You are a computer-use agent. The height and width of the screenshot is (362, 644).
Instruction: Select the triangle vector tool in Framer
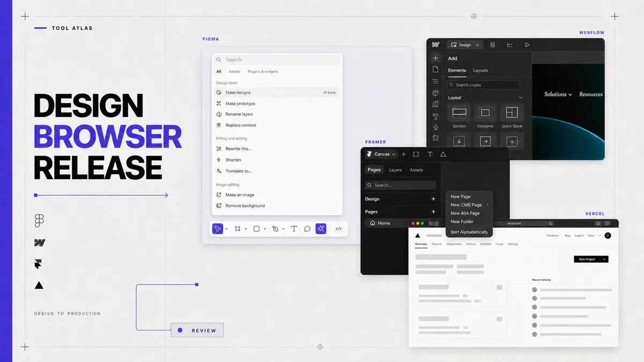pyautogui.click(x=443, y=154)
